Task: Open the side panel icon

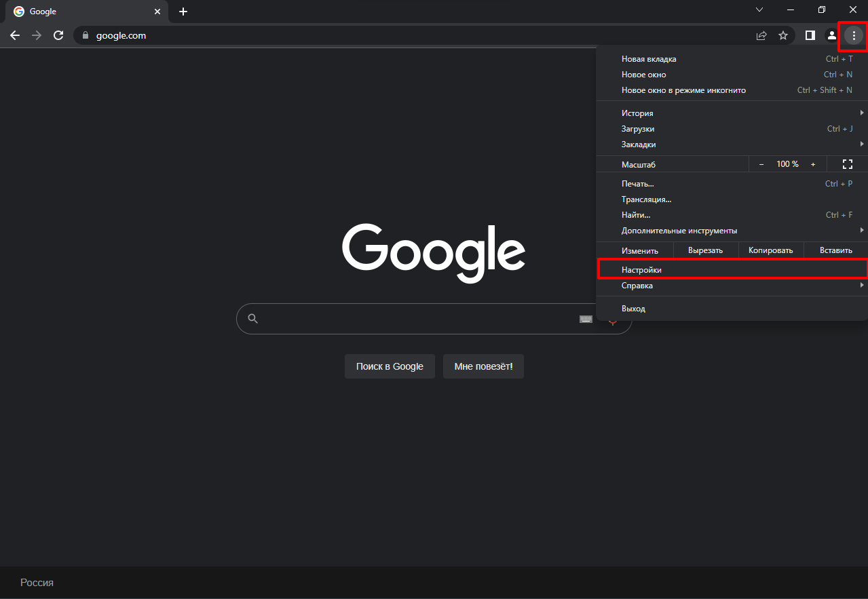Action: click(x=810, y=35)
